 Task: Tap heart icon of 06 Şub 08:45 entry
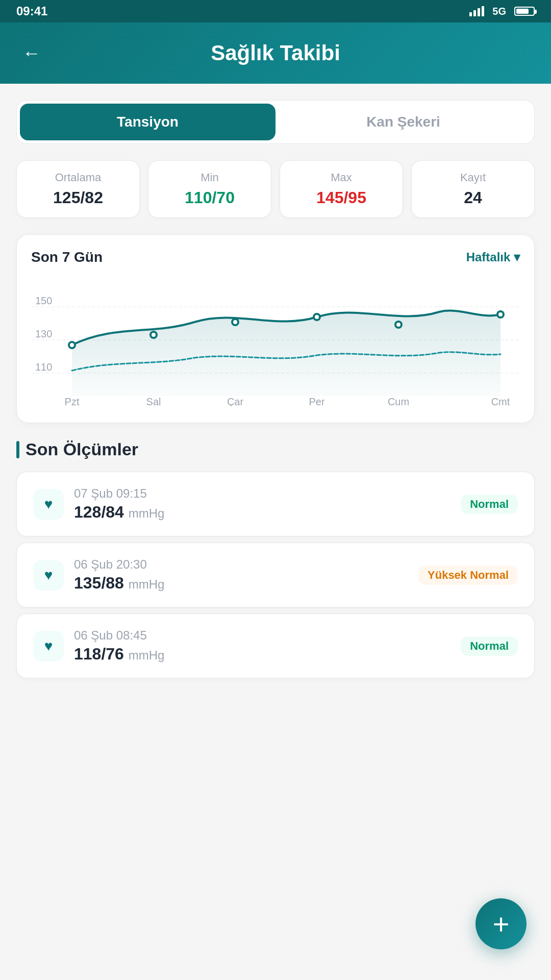click(48, 646)
